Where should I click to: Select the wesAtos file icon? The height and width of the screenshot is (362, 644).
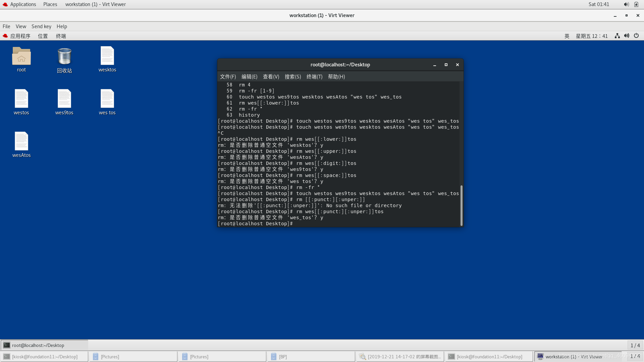21,141
